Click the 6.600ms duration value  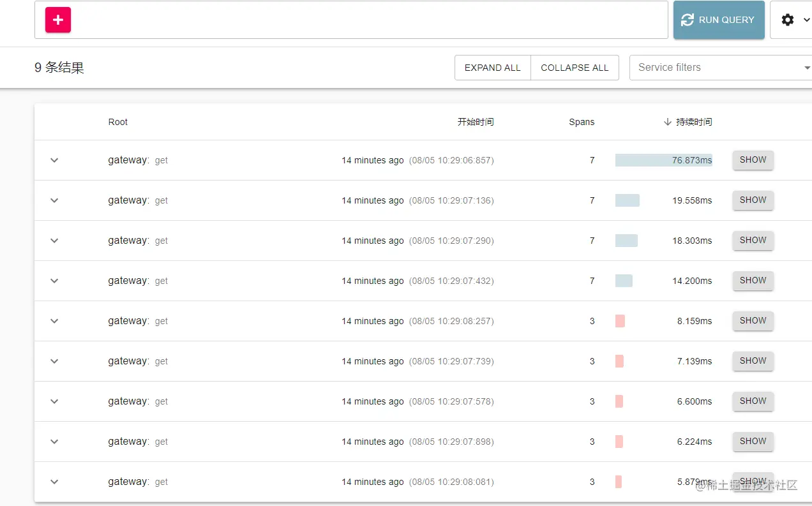pyautogui.click(x=695, y=401)
